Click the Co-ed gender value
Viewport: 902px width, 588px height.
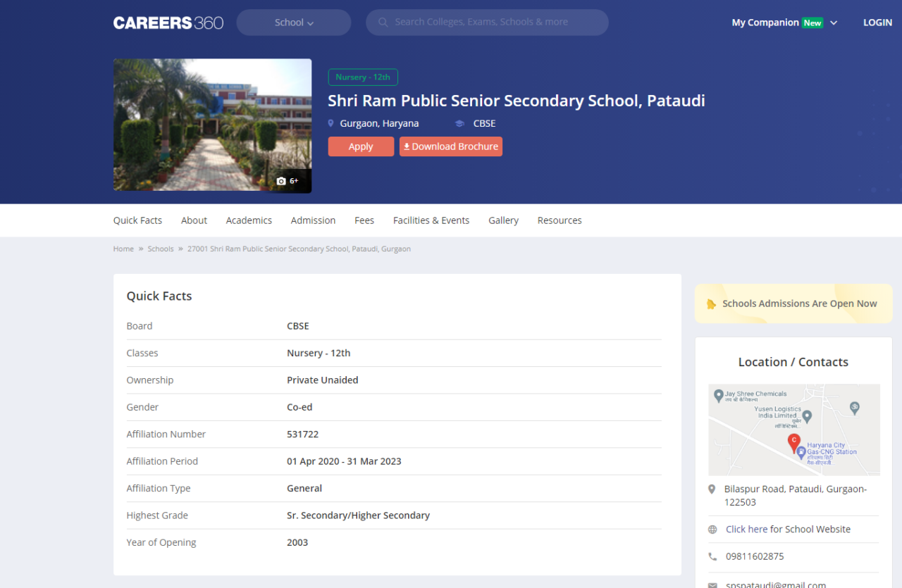point(299,407)
